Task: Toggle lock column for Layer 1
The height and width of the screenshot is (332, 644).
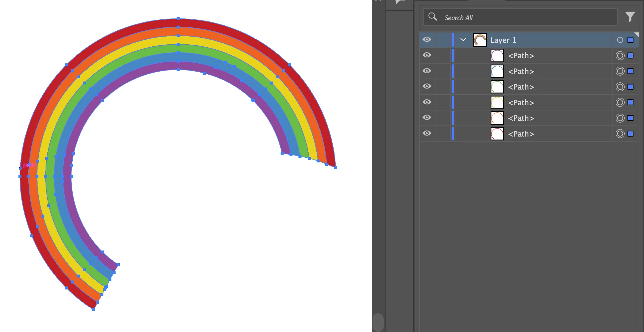Action: [443, 40]
